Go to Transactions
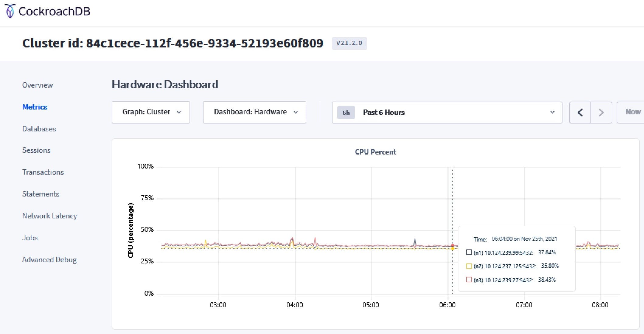 (43, 172)
